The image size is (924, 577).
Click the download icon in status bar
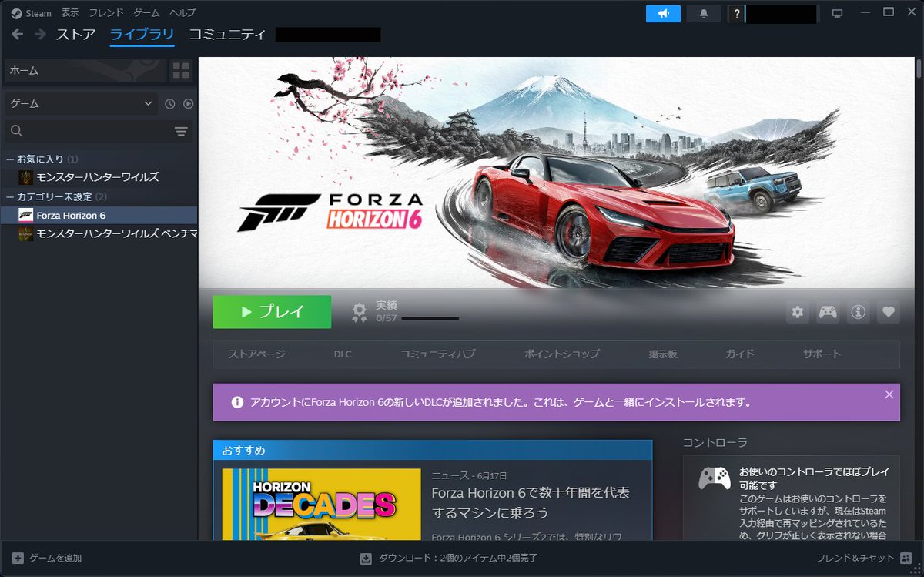(x=367, y=558)
